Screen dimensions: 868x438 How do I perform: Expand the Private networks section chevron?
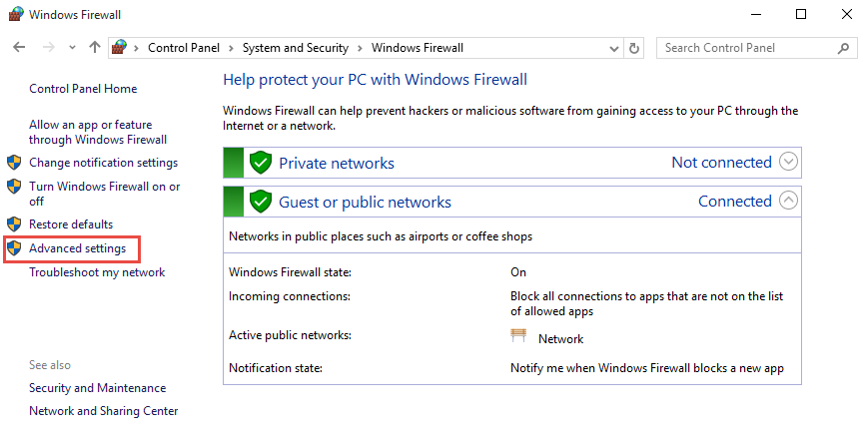pyautogui.click(x=788, y=162)
